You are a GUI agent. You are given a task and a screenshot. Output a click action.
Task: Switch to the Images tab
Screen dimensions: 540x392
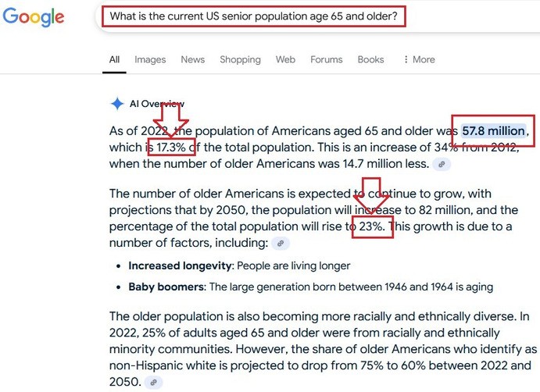pos(150,59)
